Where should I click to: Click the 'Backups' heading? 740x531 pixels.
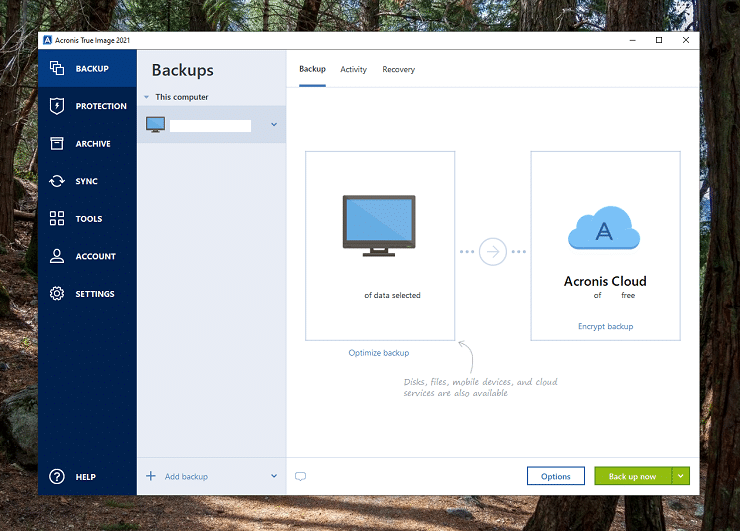click(183, 70)
